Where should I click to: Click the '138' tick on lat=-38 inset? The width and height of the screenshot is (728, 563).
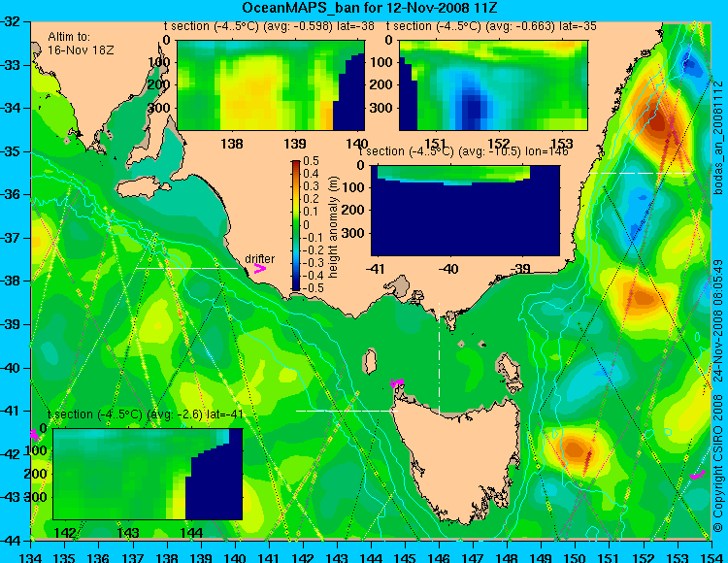pyautogui.click(x=232, y=144)
